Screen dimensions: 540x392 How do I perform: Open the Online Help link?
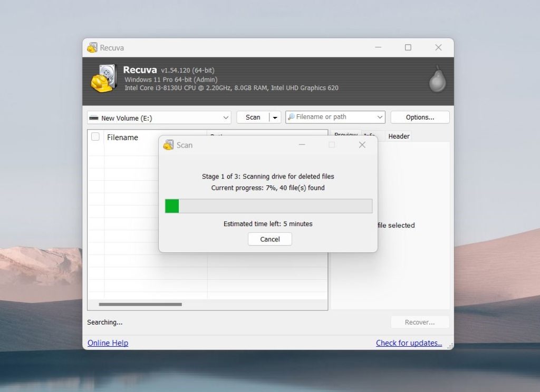(x=108, y=343)
